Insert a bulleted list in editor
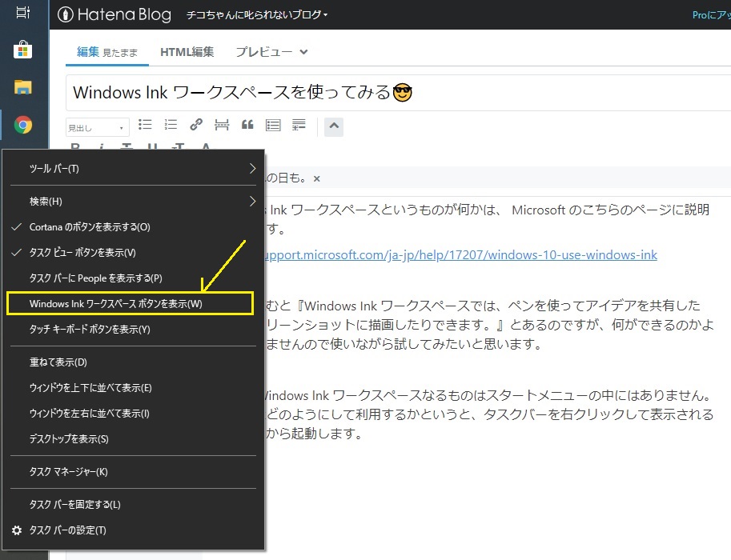 pyautogui.click(x=145, y=125)
